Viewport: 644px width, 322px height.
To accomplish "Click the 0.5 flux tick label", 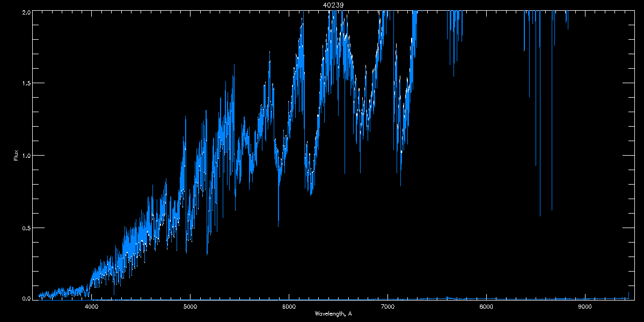I will [x=25, y=228].
